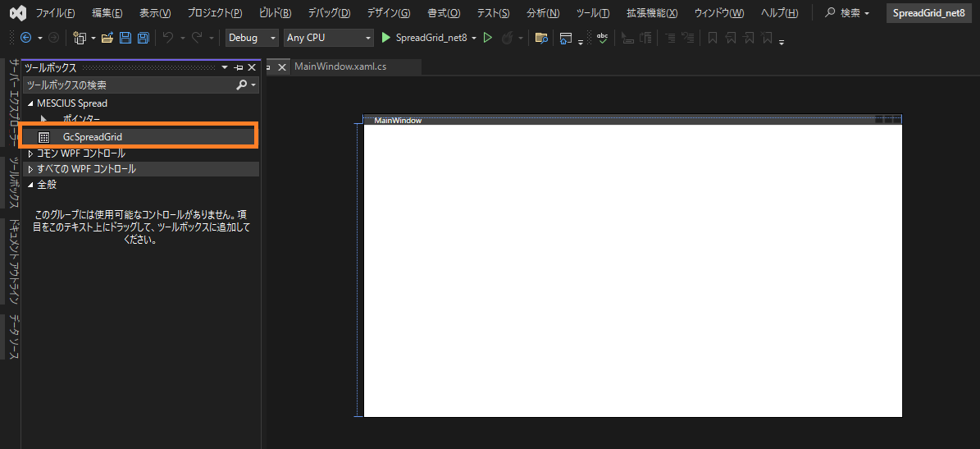
Task: Click the window layout toolbar icon
Action: pyautogui.click(x=566, y=38)
